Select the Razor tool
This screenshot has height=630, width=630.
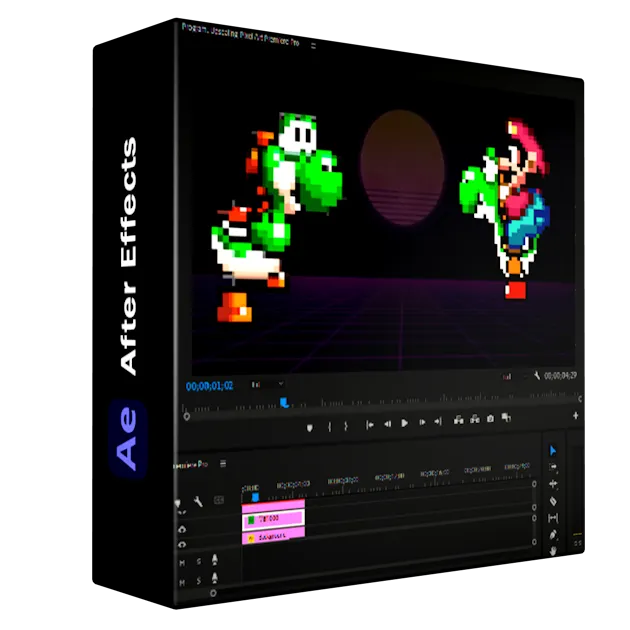tap(553, 501)
